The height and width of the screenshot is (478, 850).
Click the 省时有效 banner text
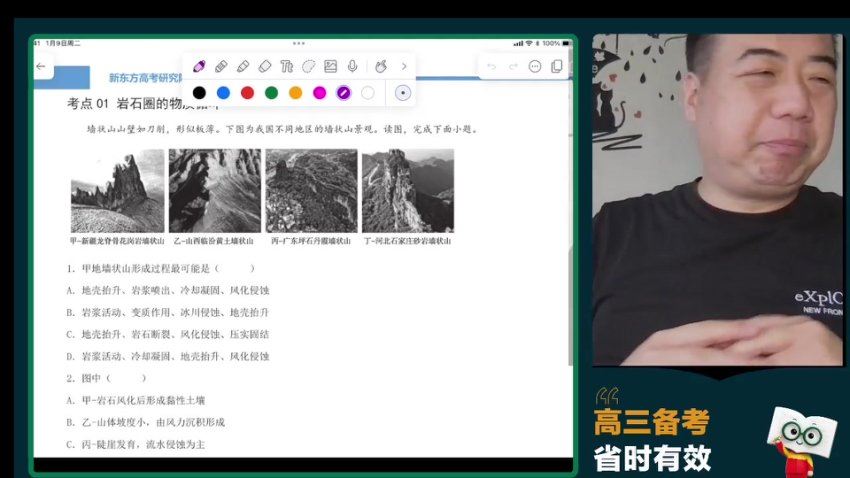(x=652, y=458)
